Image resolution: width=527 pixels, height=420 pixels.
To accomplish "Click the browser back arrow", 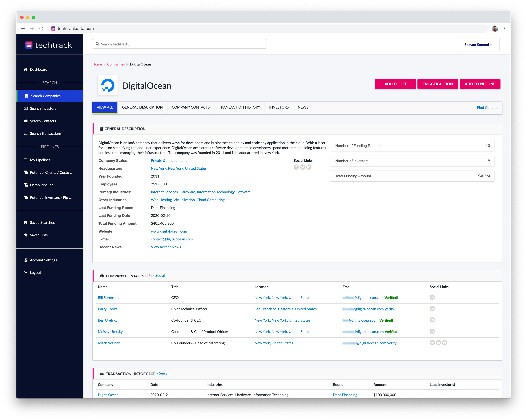I will point(23,29).
